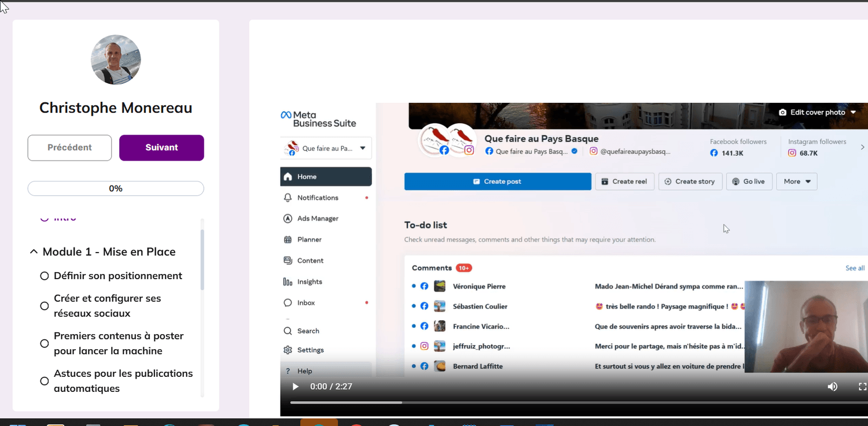Collapse the Module 1 - Mise en Place section
868x426 pixels.
click(34, 252)
